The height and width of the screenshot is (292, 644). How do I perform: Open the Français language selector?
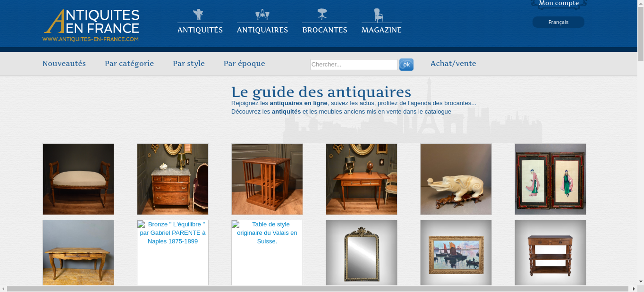(x=558, y=22)
